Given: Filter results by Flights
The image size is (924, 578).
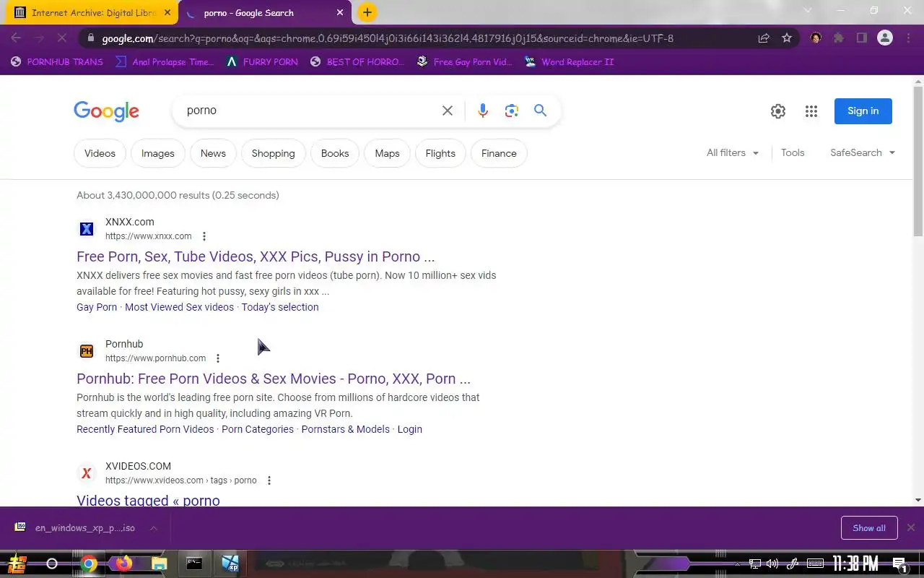Looking at the screenshot, I should 440,153.
